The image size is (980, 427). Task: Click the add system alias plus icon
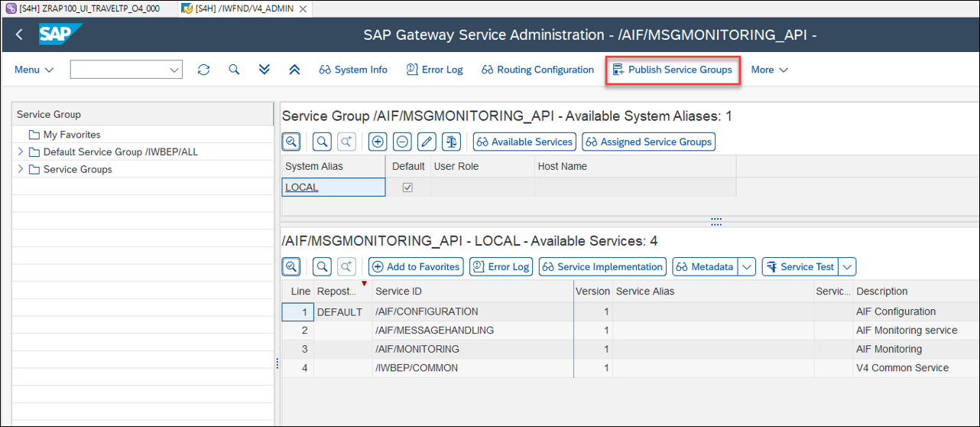click(378, 142)
